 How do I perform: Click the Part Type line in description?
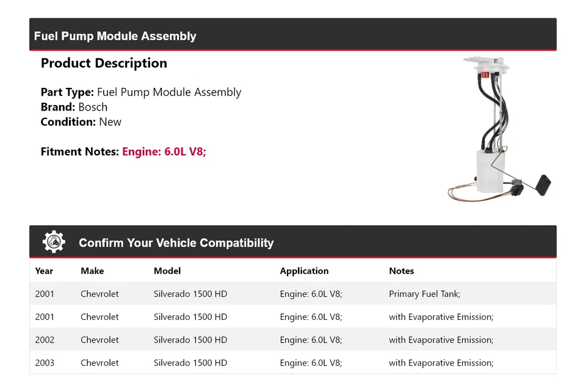(x=141, y=92)
